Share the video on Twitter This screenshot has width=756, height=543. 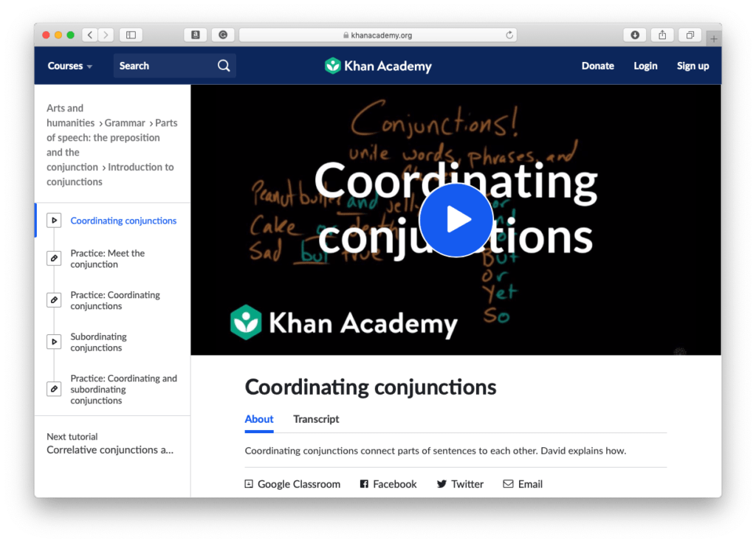[x=441, y=483]
